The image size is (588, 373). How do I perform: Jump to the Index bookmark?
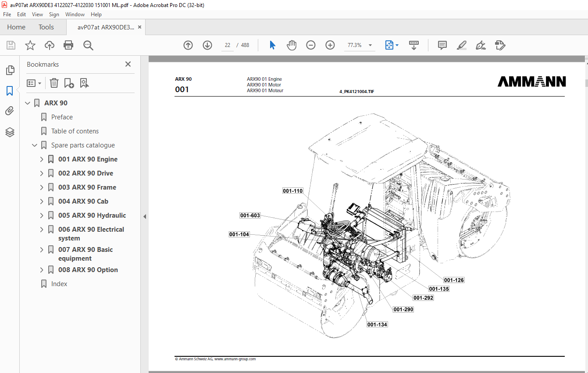59,284
